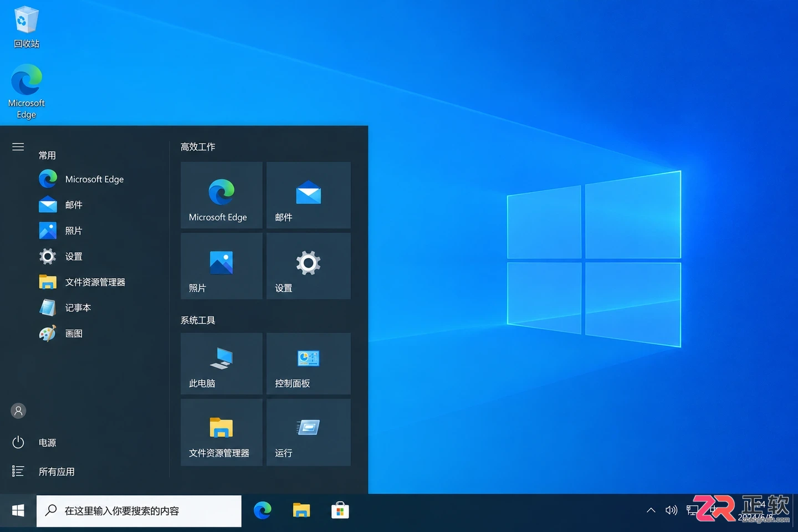Select the Microsoft Edge desktop shortcut
Image resolution: width=798 pixels, height=532 pixels.
tap(26, 91)
